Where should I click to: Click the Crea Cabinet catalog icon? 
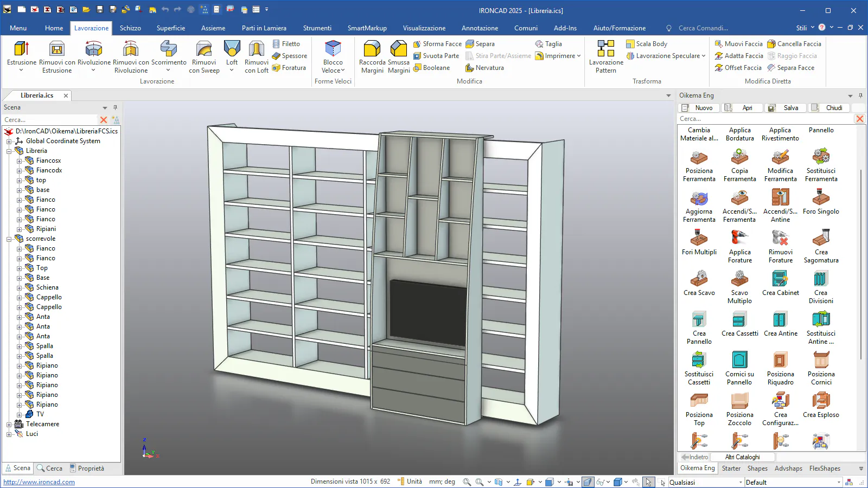click(x=780, y=279)
